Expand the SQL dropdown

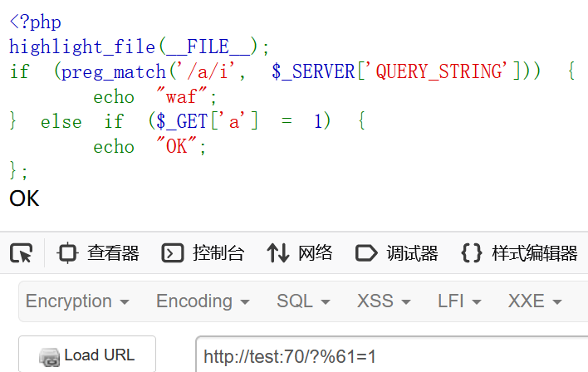303,301
